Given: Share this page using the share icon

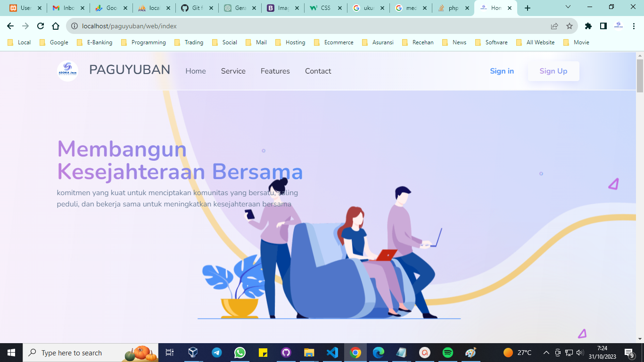Looking at the screenshot, I should (x=554, y=26).
